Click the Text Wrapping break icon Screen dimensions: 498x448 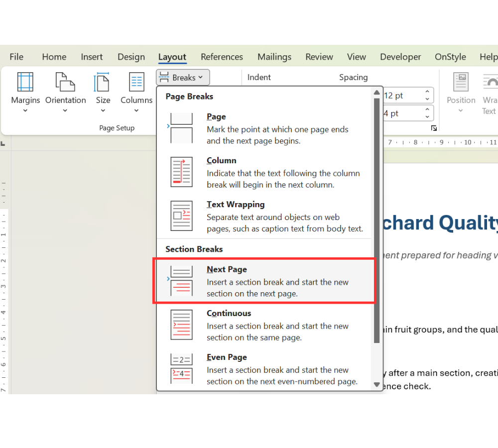181,216
